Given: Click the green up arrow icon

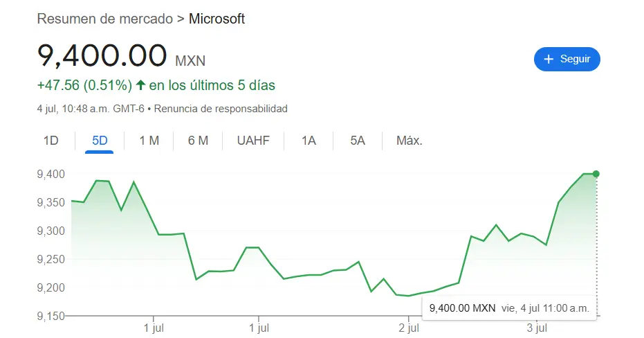Looking at the screenshot, I should 141,86.
